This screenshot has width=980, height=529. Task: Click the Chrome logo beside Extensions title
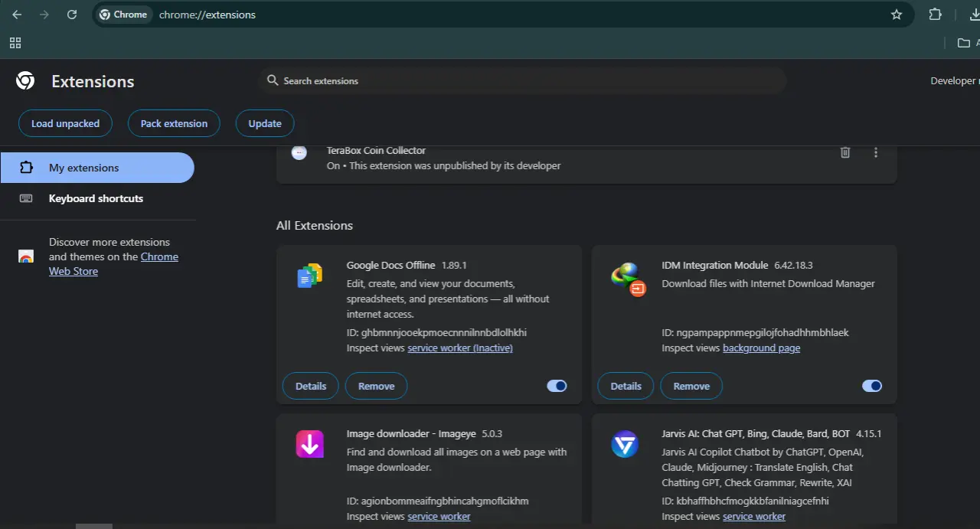point(25,81)
